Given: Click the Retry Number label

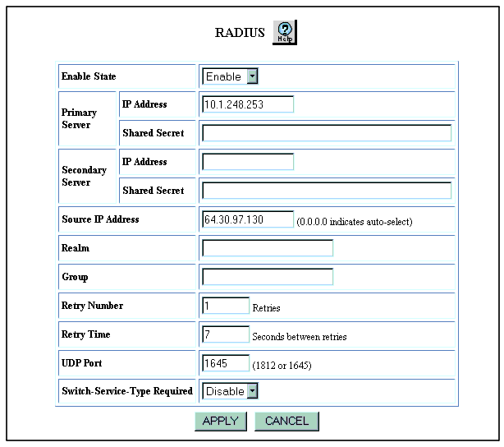Looking at the screenshot, I should coord(92,306).
